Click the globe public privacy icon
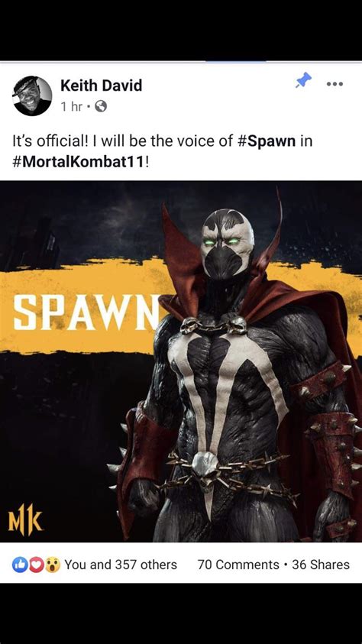Screen dimensions: 362x644 [101, 107]
